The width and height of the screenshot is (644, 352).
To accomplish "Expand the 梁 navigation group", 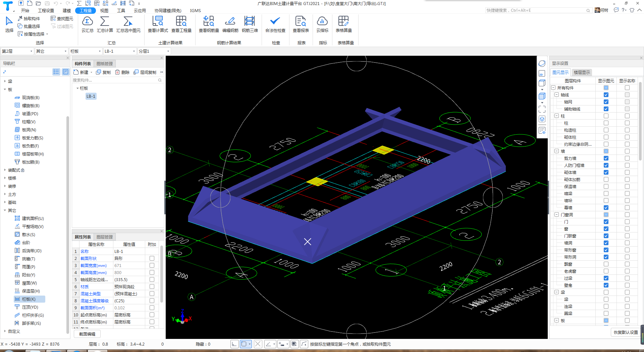I will pyautogui.click(x=5, y=81).
